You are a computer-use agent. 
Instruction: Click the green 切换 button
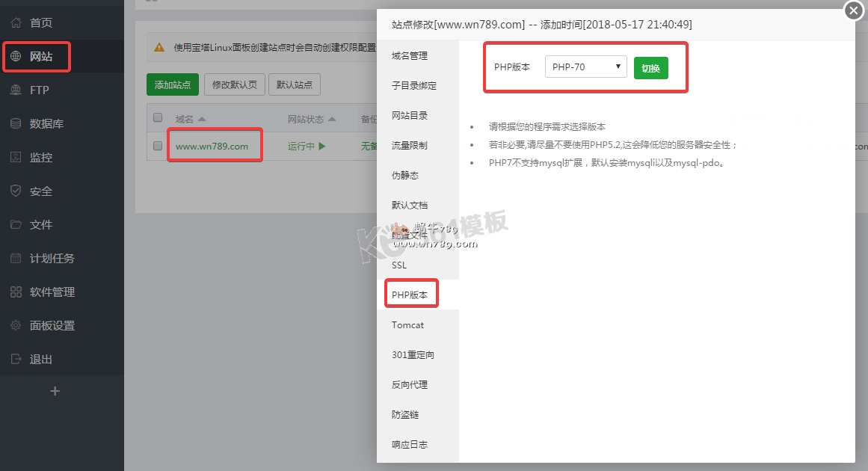pos(651,68)
